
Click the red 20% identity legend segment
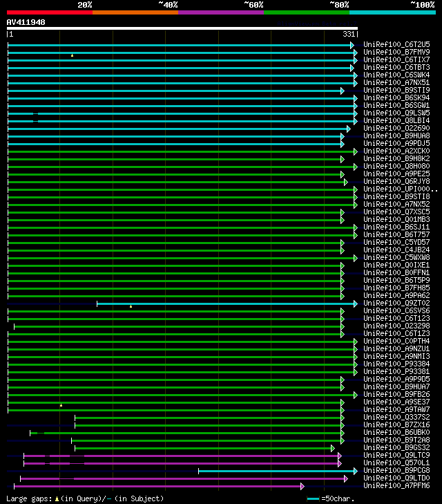click(50, 12)
